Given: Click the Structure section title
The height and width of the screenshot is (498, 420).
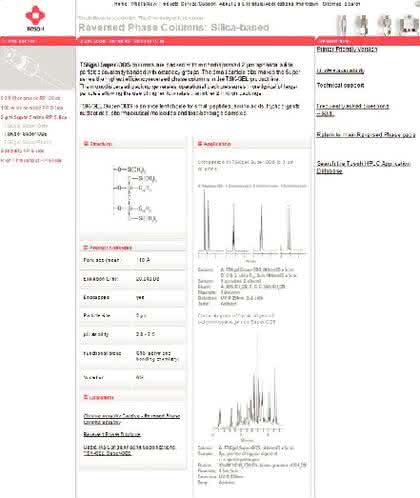Looking at the screenshot, I should (101, 144).
